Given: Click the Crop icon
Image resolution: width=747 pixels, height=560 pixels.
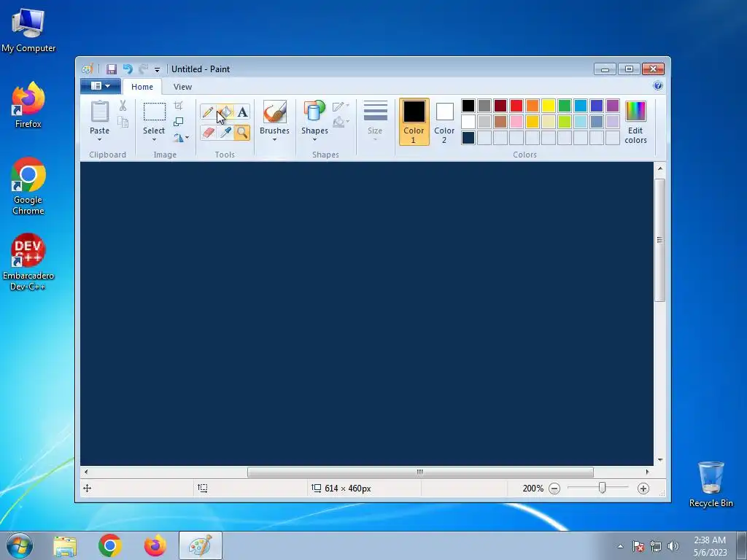Looking at the screenshot, I should pyautogui.click(x=178, y=106).
